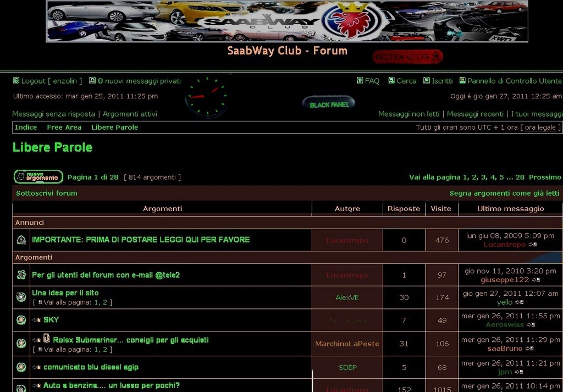Click the sticky topic icon for tele2 thread
This screenshot has width=563, height=392.
click(x=21, y=275)
